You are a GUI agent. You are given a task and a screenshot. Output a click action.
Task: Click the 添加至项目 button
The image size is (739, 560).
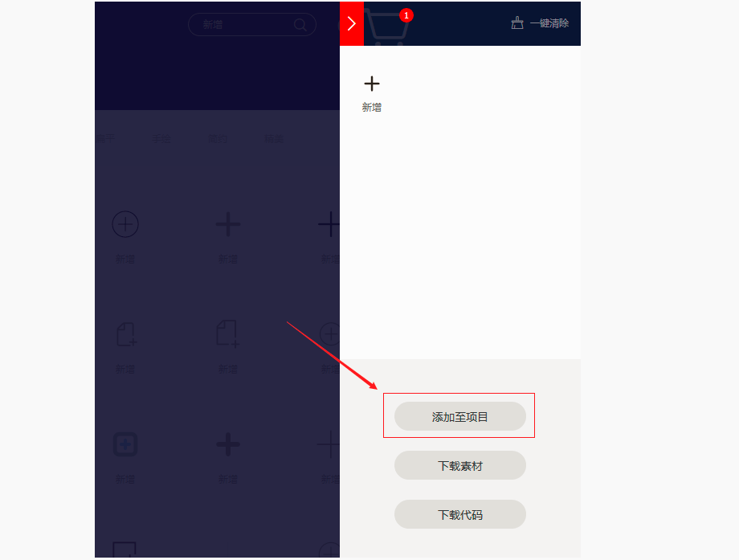click(460, 416)
